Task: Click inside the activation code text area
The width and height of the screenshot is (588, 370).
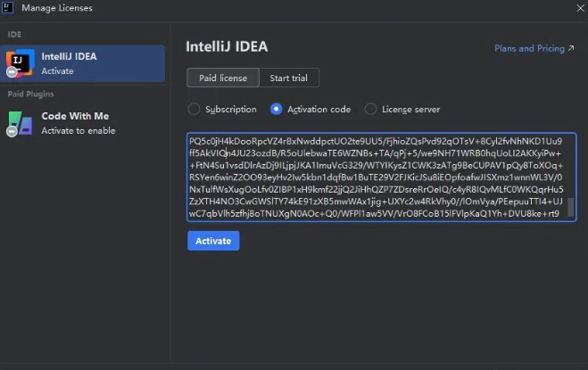Action: [x=375, y=177]
